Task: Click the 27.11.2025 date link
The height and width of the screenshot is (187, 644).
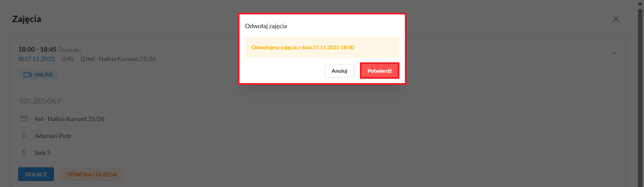Action: point(39,59)
